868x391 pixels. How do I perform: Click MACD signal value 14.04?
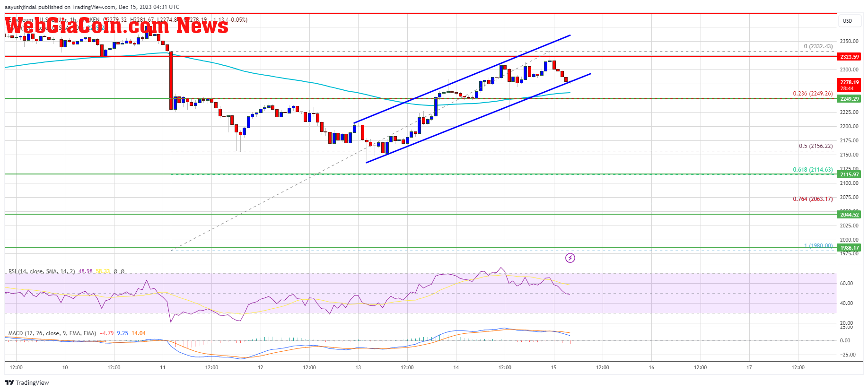[139, 333]
